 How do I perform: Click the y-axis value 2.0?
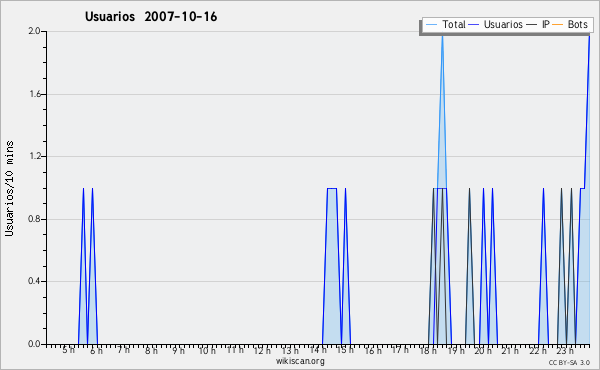click(34, 31)
